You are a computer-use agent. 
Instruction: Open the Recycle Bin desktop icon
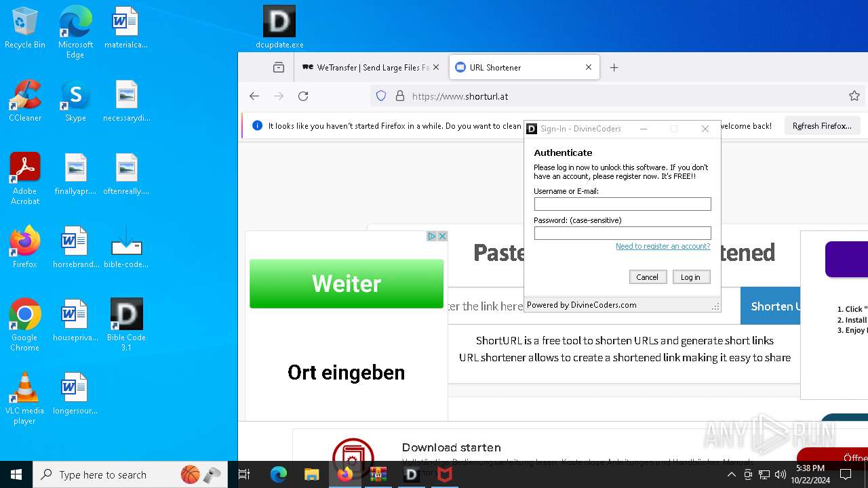[25, 28]
